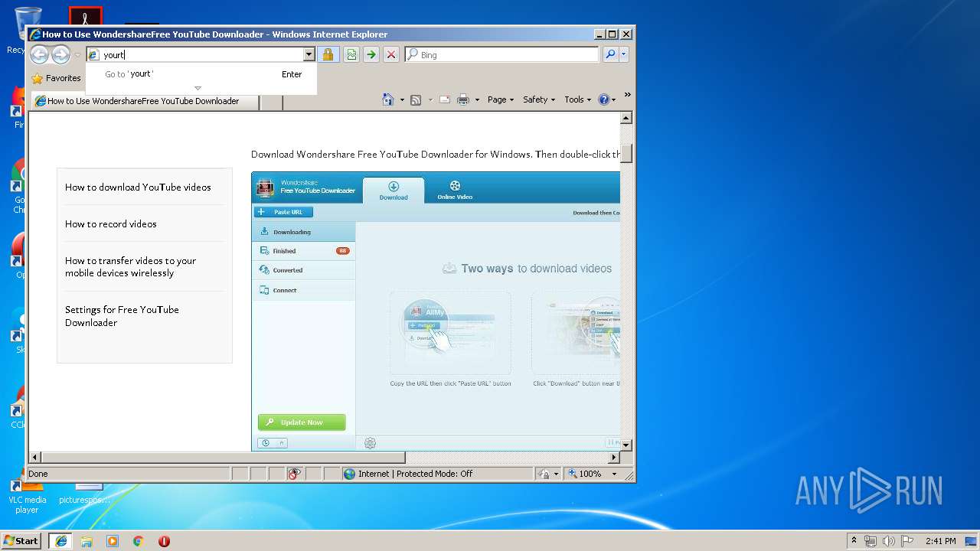Open Opera icon on the taskbar
This screenshot has width=980, height=551.
164,540
